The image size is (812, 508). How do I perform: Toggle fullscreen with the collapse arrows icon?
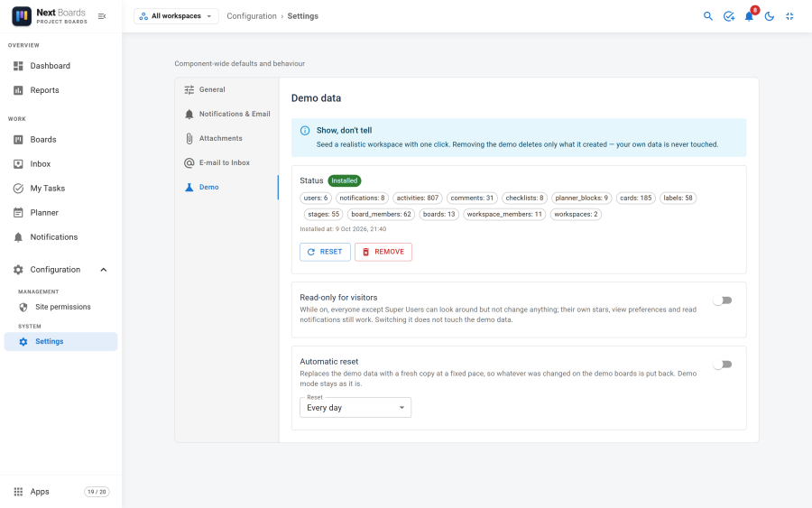tap(789, 16)
